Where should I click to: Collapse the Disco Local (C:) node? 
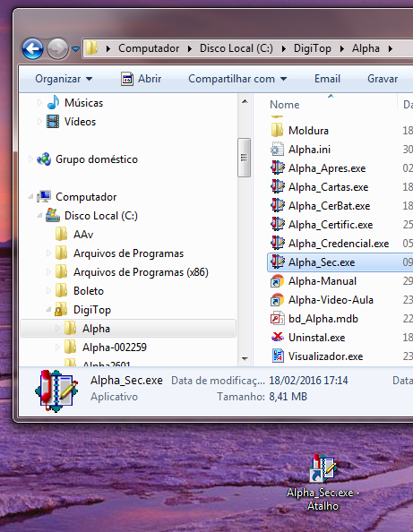tap(39, 216)
